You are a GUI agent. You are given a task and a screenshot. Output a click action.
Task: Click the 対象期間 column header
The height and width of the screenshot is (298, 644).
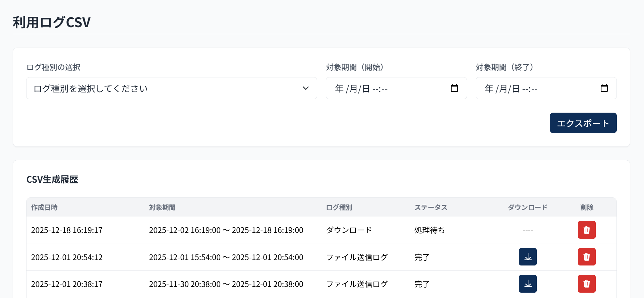click(x=162, y=207)
